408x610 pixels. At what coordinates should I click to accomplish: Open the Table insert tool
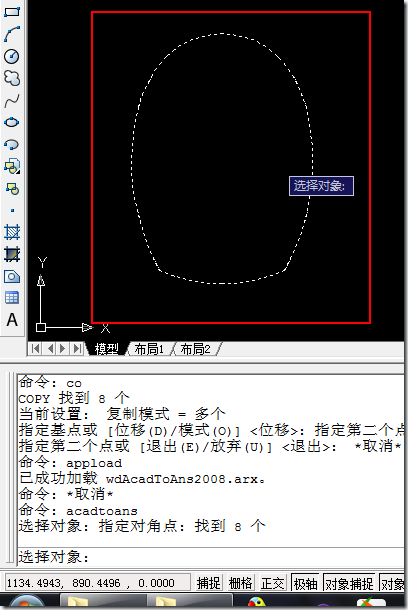12,298
